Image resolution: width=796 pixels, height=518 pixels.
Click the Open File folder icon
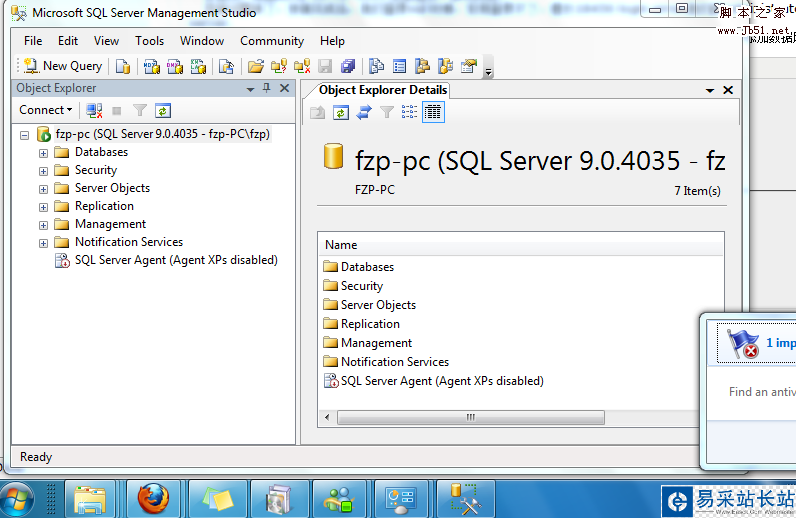255,66
